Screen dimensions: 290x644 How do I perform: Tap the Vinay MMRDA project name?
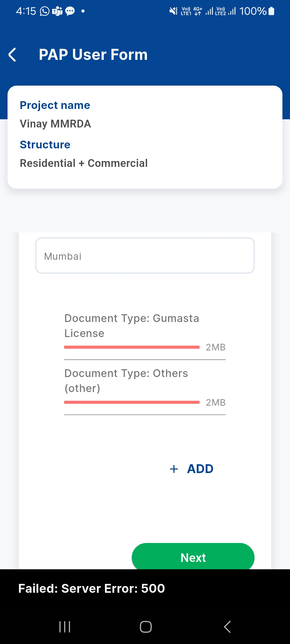[55, 124]
